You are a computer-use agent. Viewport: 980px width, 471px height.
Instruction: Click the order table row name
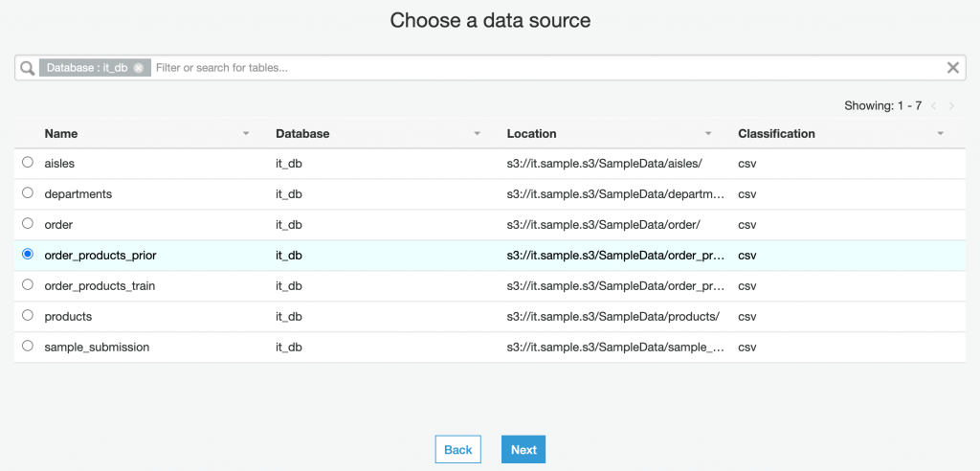[x=58, y=225]
